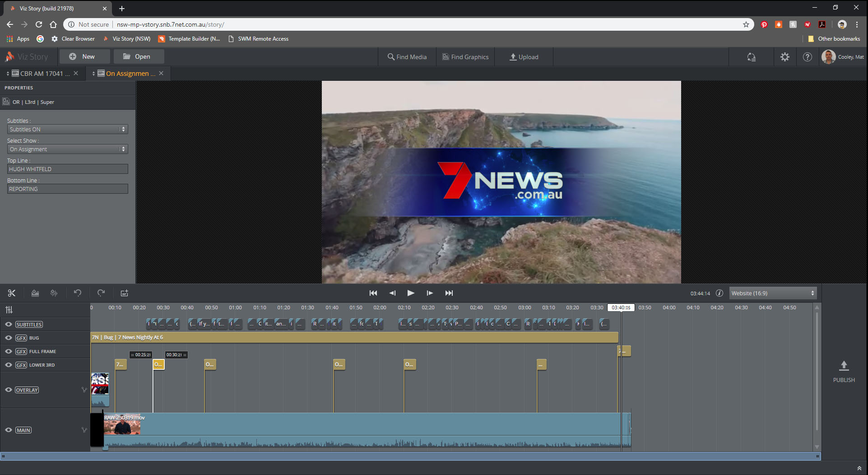The width and height of the screenshot is (868, 475).
Task: Select the Cut/scissors tool in the timeline toolbar
Action: tap(12, 293)
